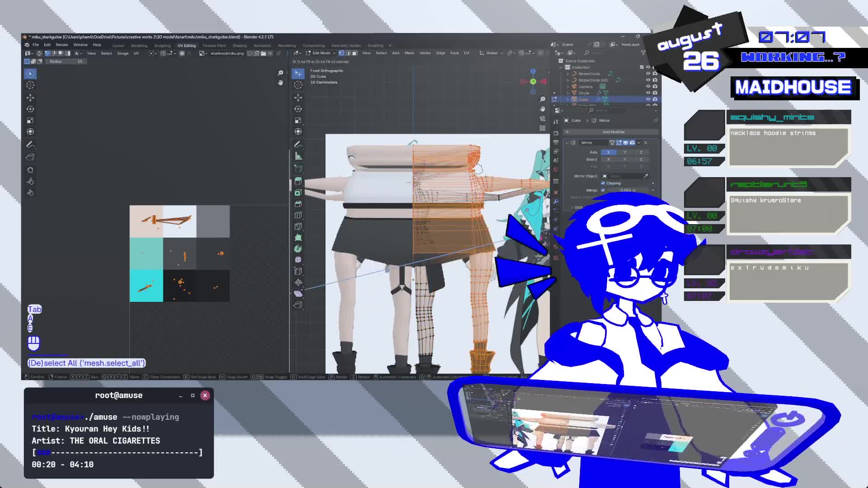Toggle Collection exclude checkbox in outliner

(x=642, y=67)
